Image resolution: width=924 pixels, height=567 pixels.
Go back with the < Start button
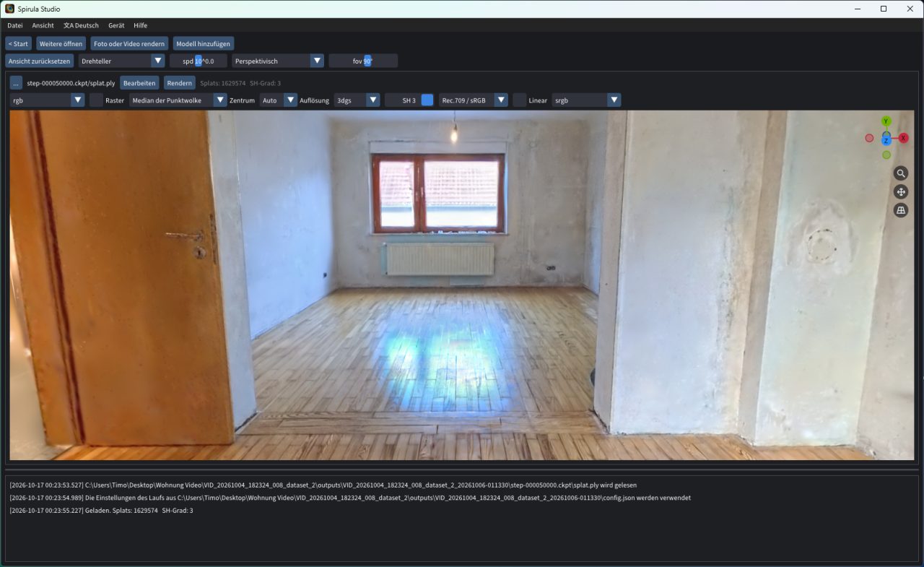pos(19,43)
